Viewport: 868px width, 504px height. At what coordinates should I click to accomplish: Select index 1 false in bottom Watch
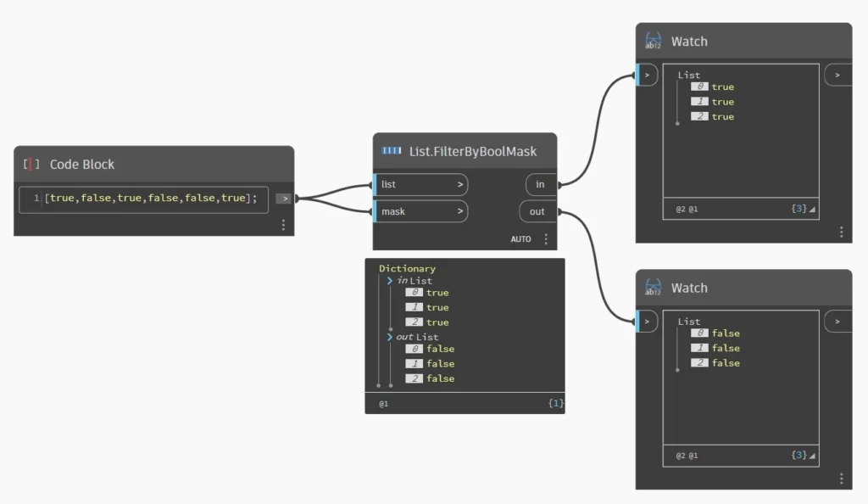pos(715,349)
